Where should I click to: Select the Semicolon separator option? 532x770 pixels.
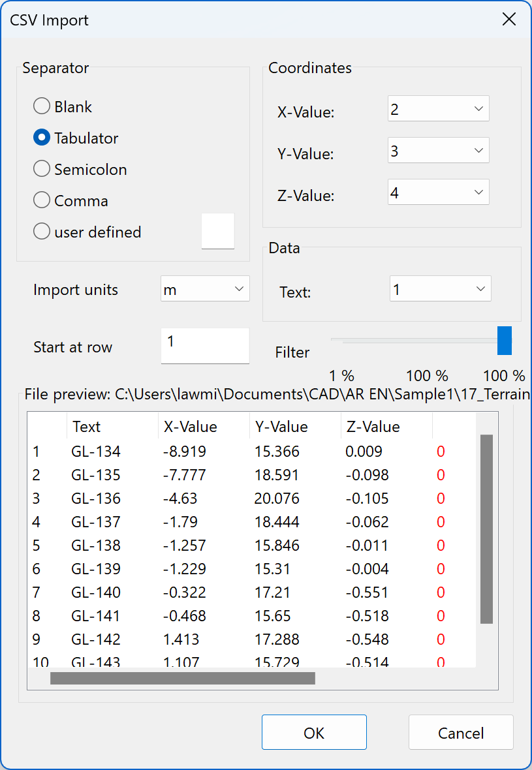pyautogui.click(x=41, y=168)
